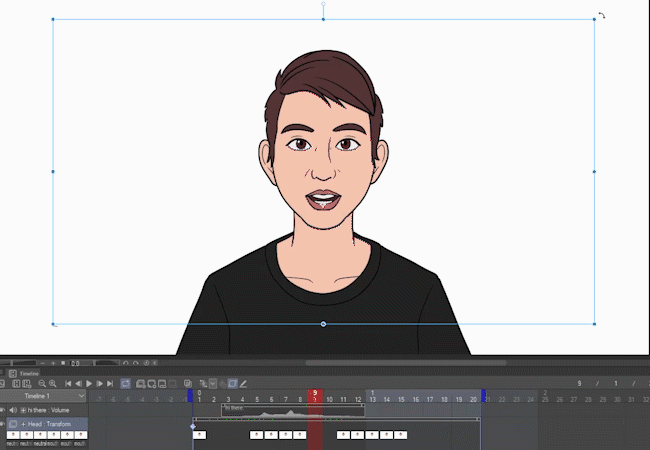Screen dimensions: 650x450
Task: Click the left middle transform handle
Action: pyautogui.click(x=53, y=172)
